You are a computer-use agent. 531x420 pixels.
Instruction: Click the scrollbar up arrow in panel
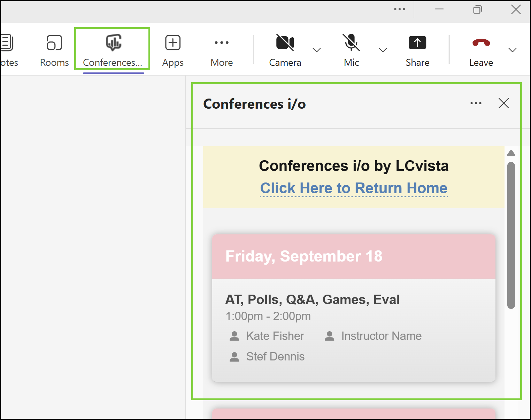pyautogui.click(x=511, y=153)
